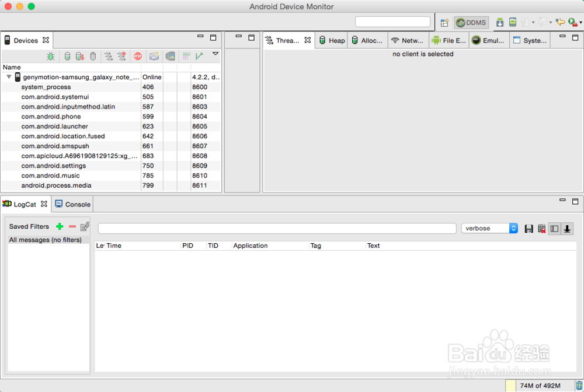Open the external tools dropdown arrow
This screenshot has width=584, height=392.
click(580, 23)
